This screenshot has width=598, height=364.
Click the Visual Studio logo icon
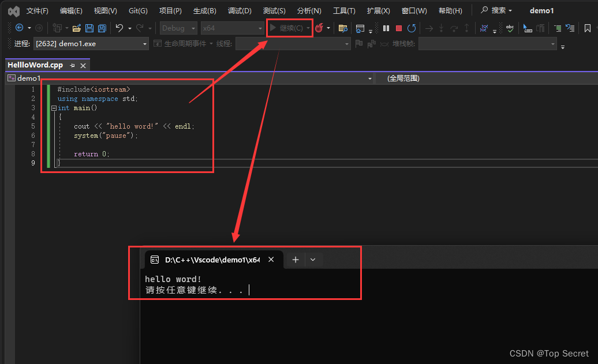click(x=14, y=11)
